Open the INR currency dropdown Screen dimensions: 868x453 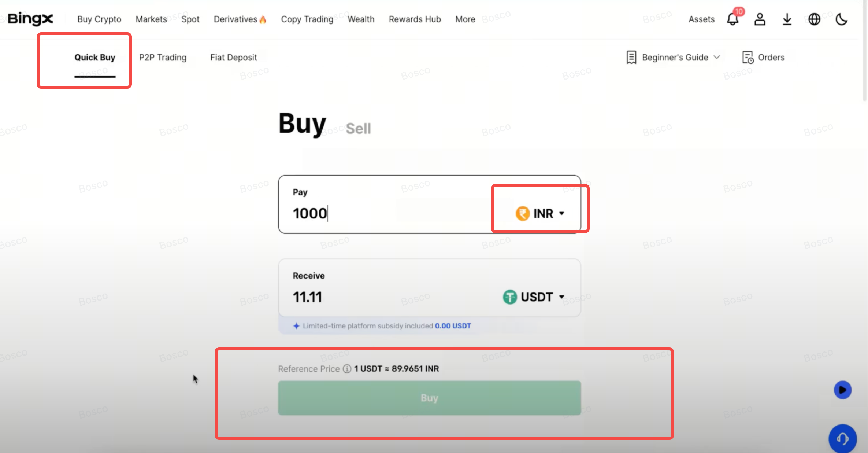[540, 213]
